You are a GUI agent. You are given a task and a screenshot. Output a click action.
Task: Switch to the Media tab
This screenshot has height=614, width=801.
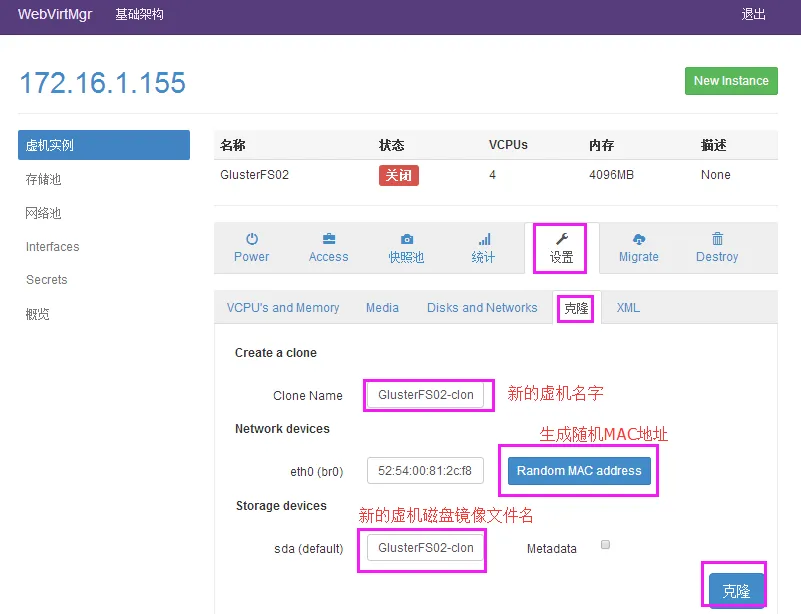pyautogui.click(x=382, y=308)
